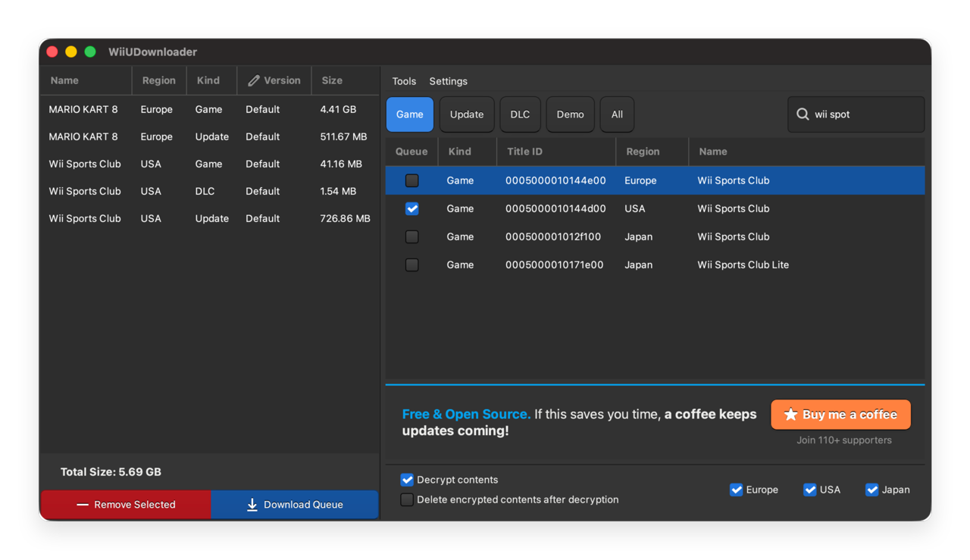Sort queue list by Kind header
970x560 pixels.
[x=211, y=80]
